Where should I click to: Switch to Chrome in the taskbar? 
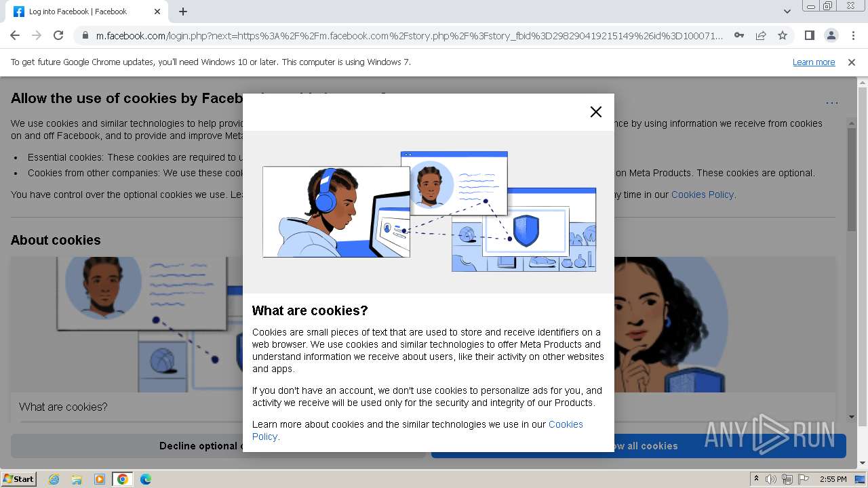point(123,479)
